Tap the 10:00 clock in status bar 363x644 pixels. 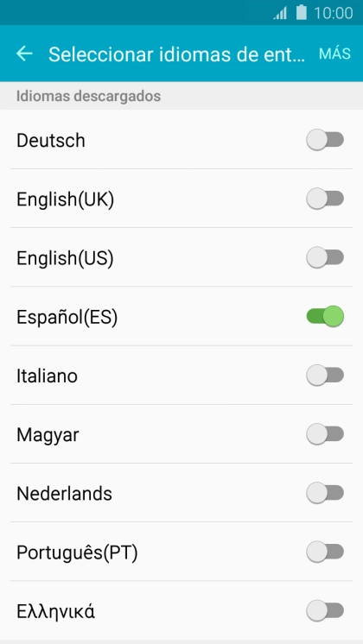click(334, 13)
